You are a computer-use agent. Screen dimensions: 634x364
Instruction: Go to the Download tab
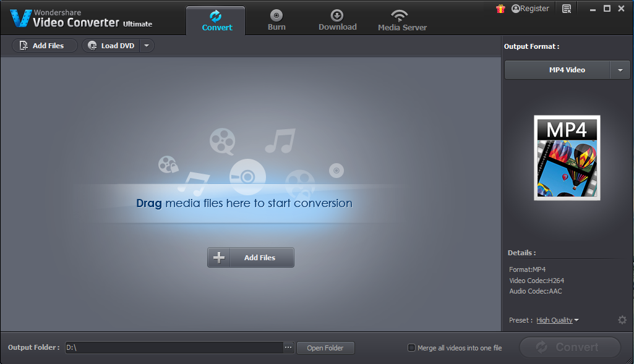click(x=337, y=20)
